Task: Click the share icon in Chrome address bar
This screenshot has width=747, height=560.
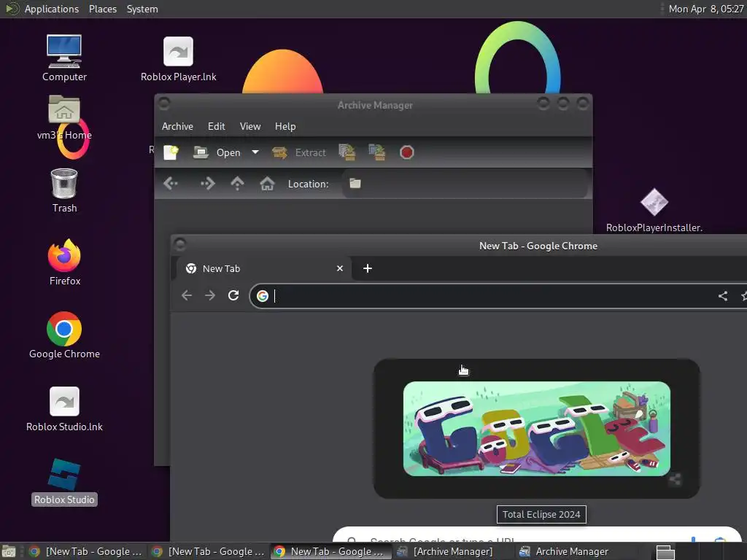Action: tap(723, 296)
